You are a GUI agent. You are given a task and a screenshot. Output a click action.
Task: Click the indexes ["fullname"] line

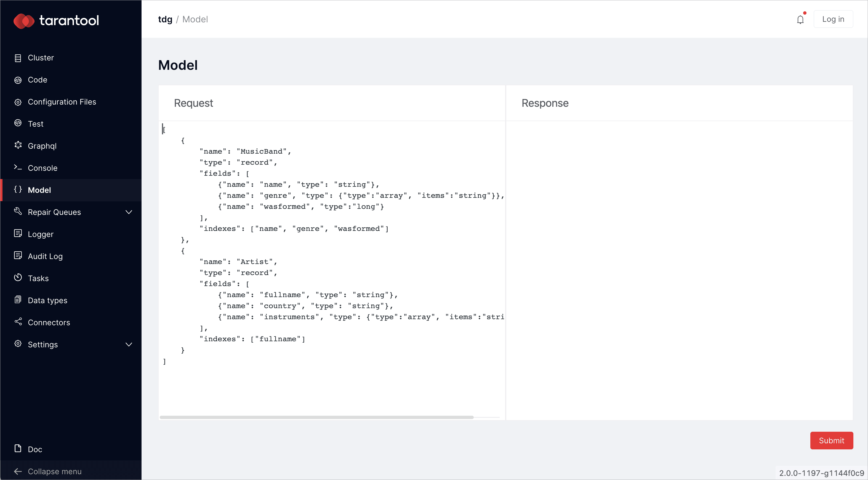tap(252, 339)
